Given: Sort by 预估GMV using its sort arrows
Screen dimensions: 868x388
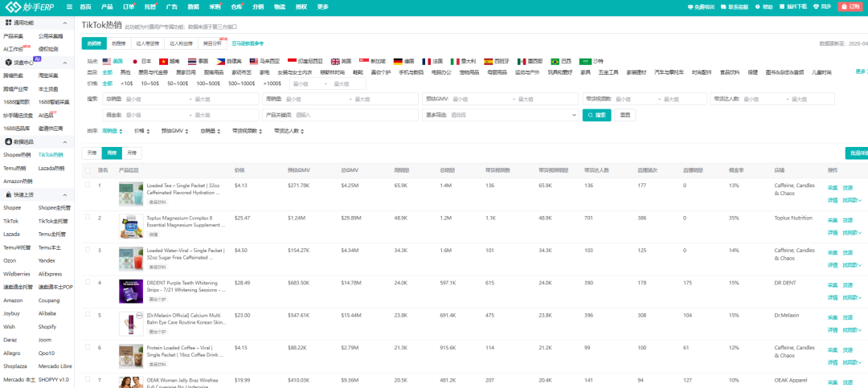Looking at the screenshot, I should (187, 131).
